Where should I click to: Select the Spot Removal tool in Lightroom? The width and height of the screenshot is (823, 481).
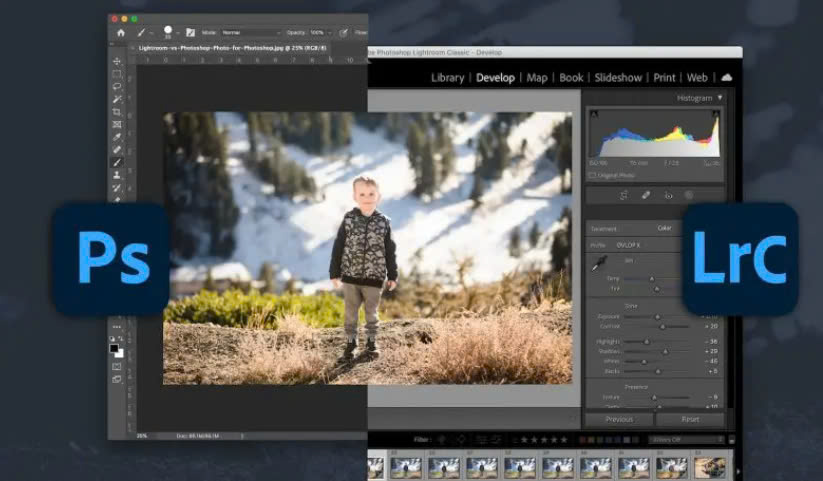coord(646,195)
